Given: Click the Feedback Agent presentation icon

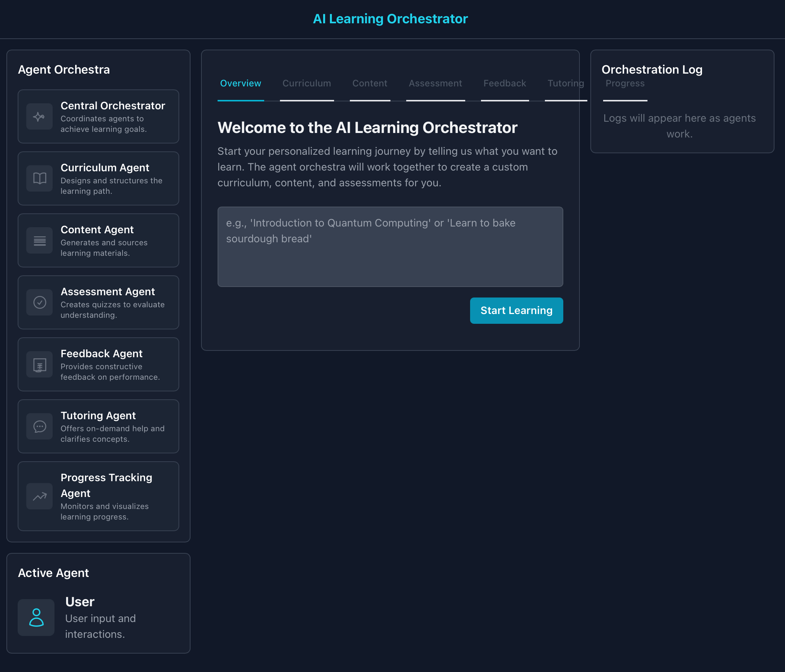Looking at the screenshot, I should click(x=39, y=364).
